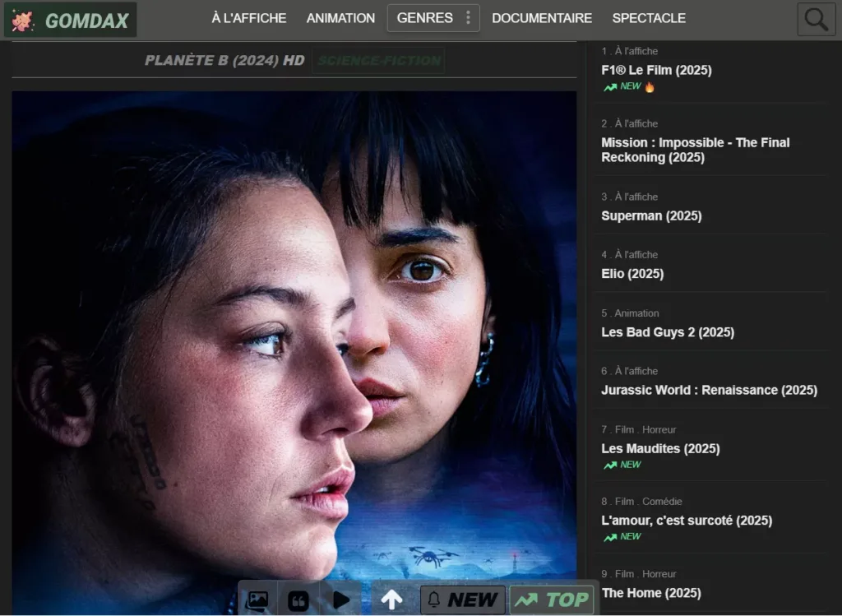Image resolution: width=842 pixels, height=616 pixels.
Task: Select the ANIMATION menu item
Action: pos(340,18)
